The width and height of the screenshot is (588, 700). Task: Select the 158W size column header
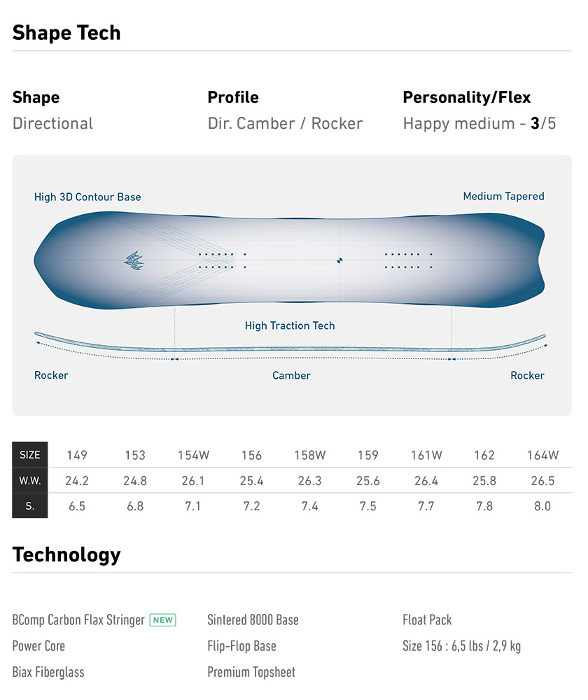pyautogui.click(x=309, y=455)
